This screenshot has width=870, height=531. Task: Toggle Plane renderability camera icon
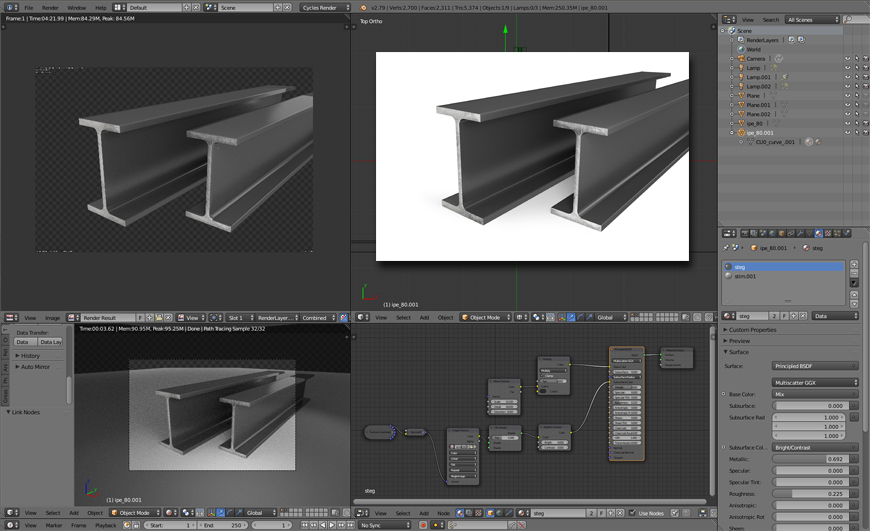click(866, 95)
